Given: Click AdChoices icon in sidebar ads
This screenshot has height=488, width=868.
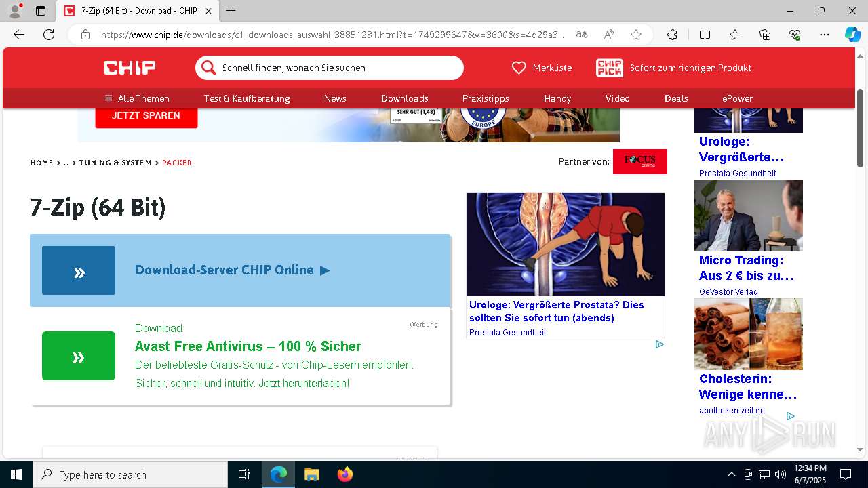Looking at the screenshot, I should tap(790, 416).
